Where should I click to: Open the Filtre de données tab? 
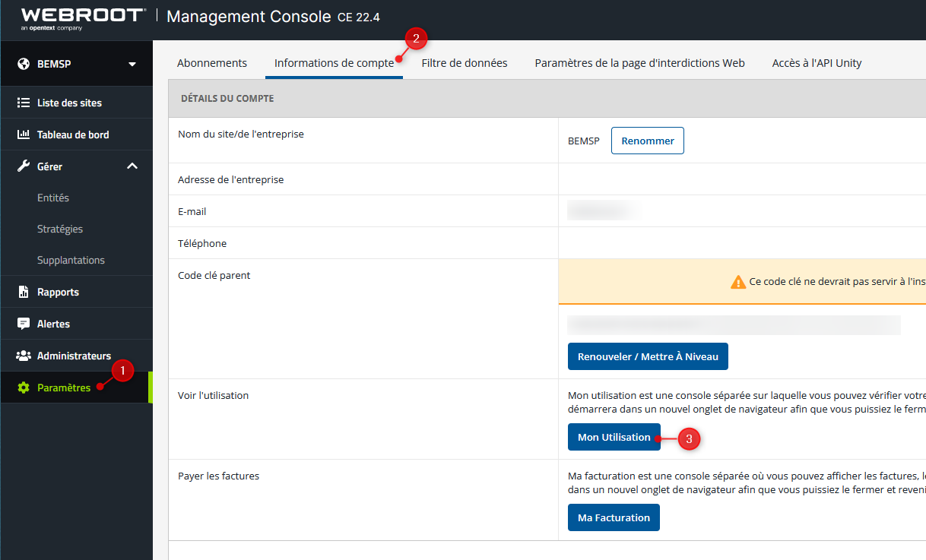(464, 63)
